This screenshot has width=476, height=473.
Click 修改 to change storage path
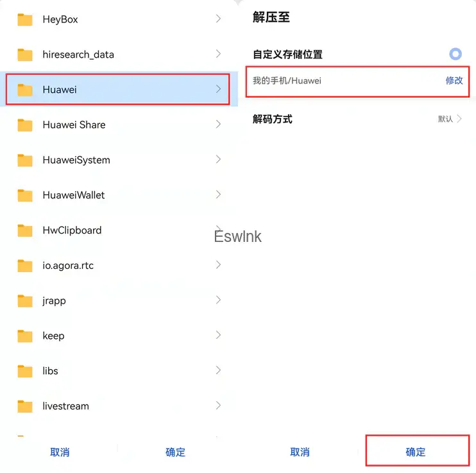(454, 80)
